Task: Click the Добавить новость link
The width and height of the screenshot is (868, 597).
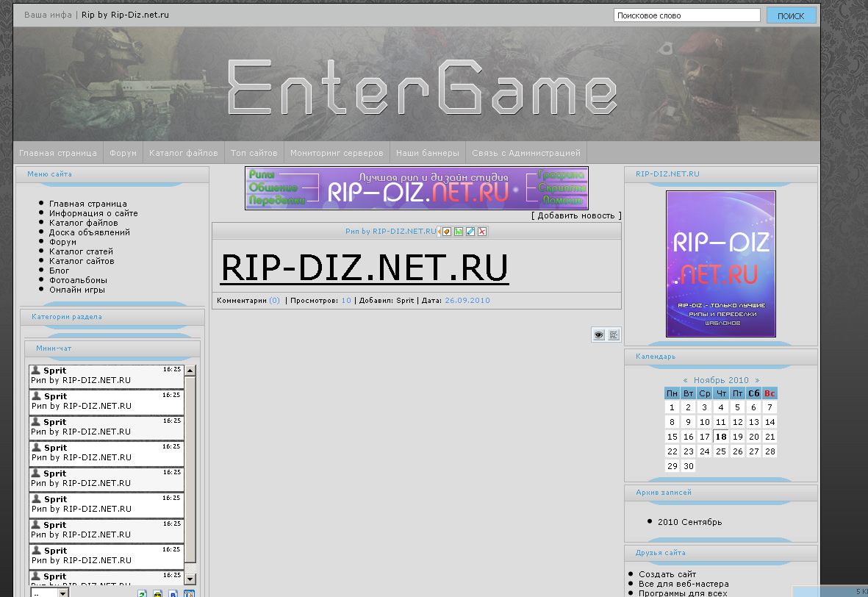Action: [576, 215]
